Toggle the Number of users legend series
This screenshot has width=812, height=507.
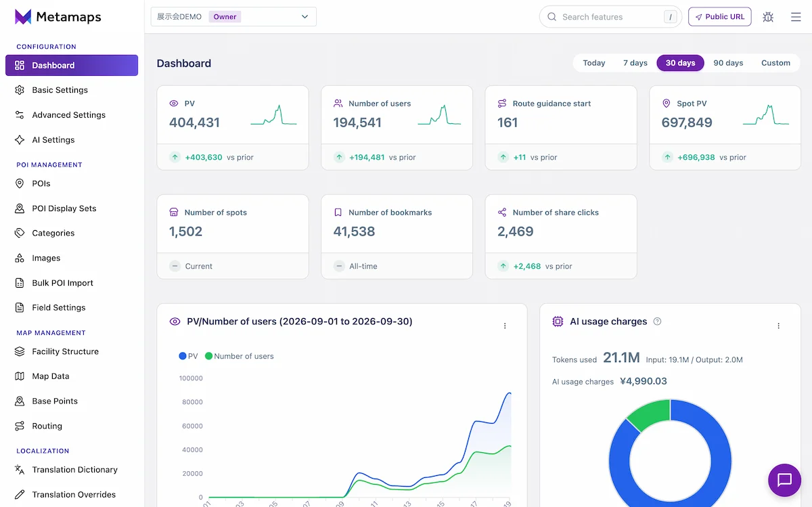click(240, 356)
